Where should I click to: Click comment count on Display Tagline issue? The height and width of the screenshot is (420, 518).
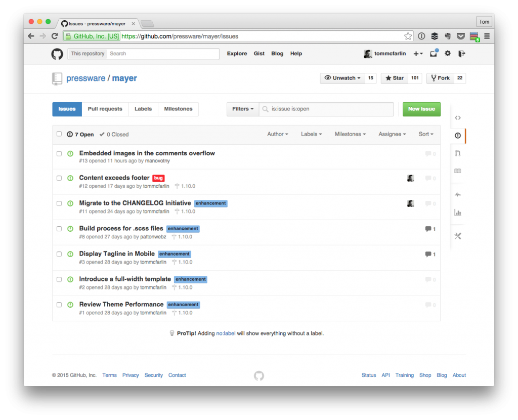[430, 255]
